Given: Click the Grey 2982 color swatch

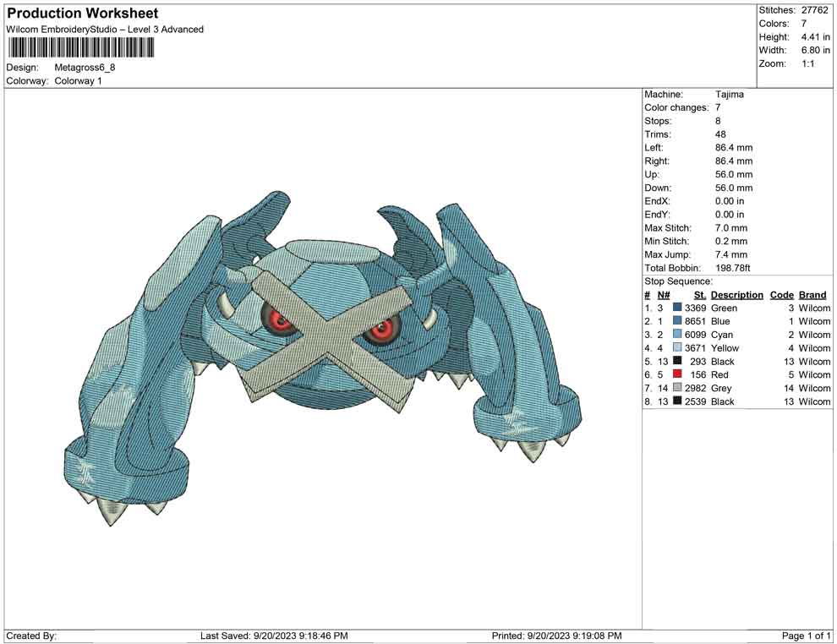Looking at the screenshot, I should [677, 387].
